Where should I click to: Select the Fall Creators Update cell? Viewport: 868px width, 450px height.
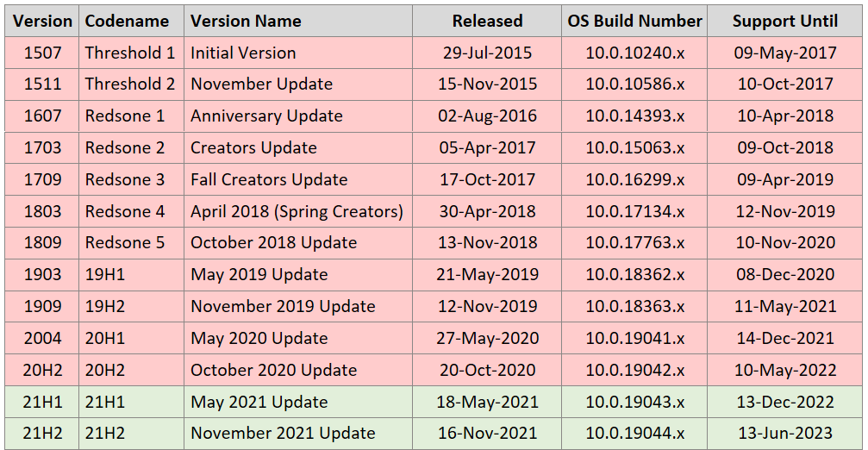298,179
